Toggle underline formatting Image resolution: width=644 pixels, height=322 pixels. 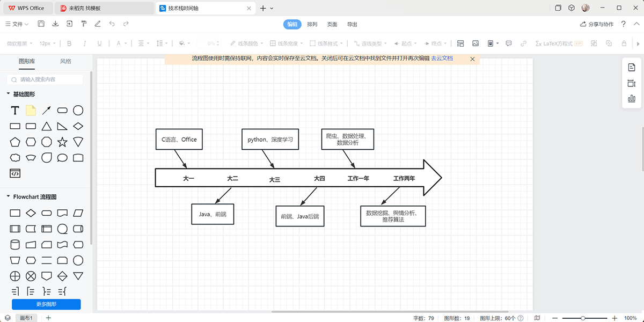[99, 43]
